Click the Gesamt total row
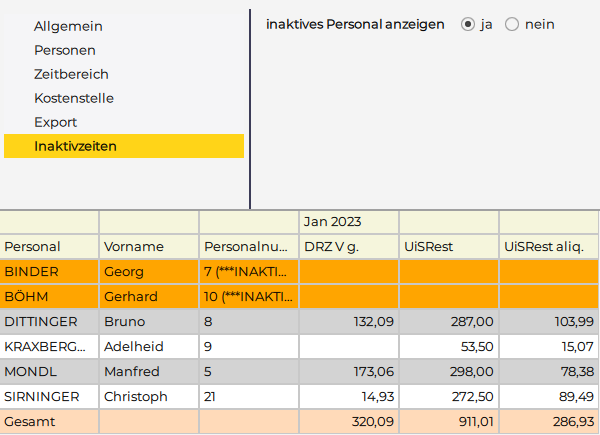 pos(28,422)
